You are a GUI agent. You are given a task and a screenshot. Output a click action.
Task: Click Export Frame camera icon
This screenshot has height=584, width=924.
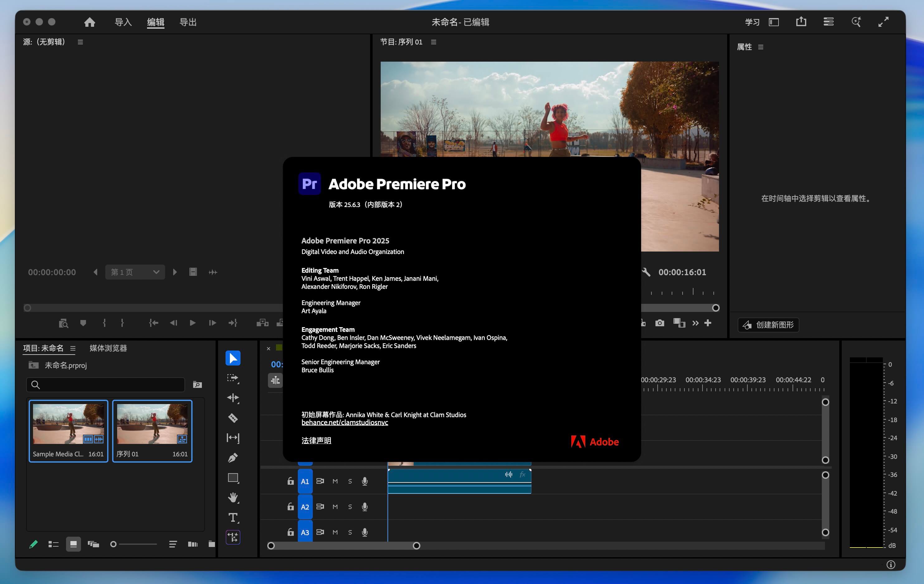[x=660, y=323]
